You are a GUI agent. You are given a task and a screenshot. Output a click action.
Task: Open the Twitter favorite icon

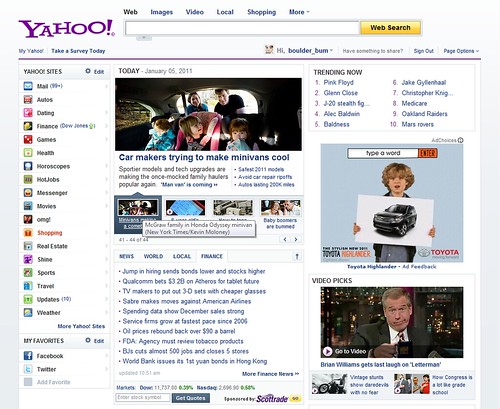coord(28,369)
